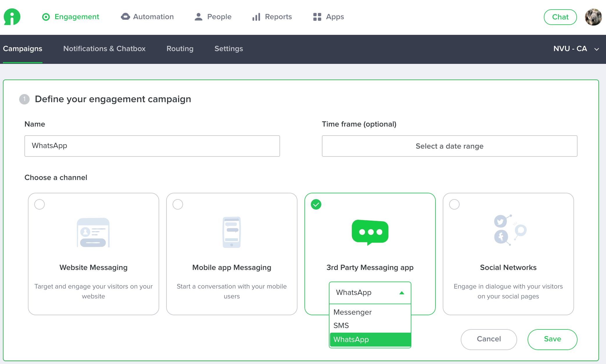Screen dimensions: 606x364
Task: Click the 3rd Party Messaging app title
Action: [370, 268]
